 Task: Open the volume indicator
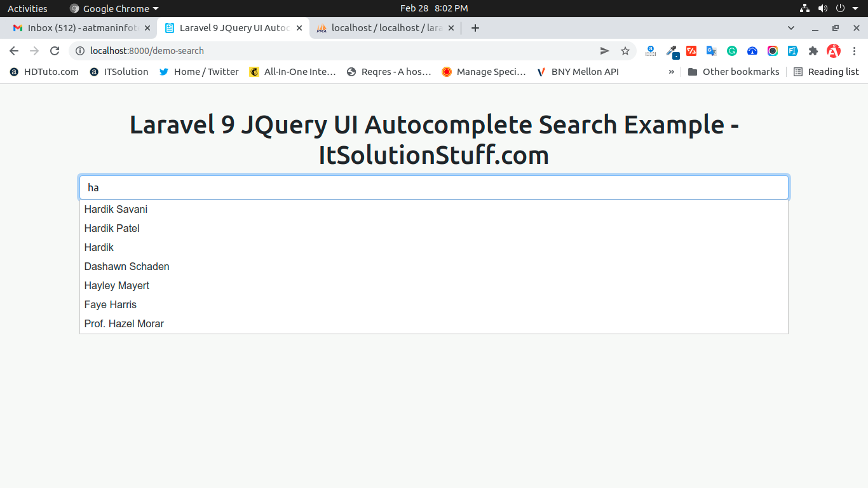click(x=822, y=8)
